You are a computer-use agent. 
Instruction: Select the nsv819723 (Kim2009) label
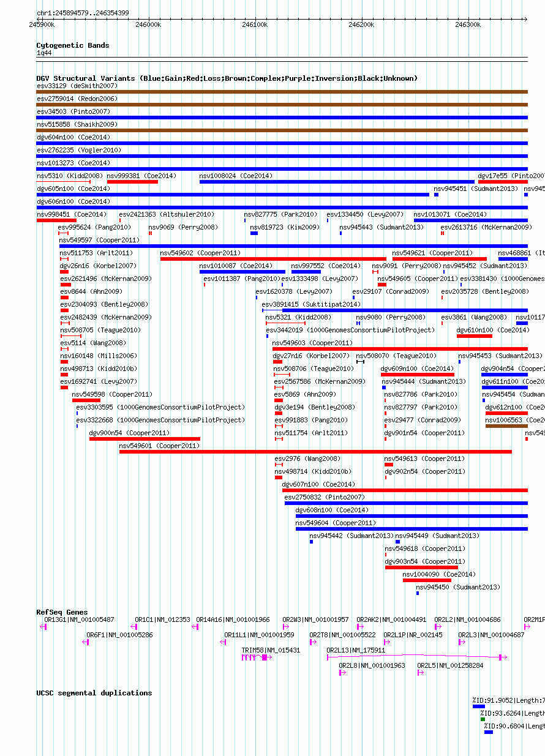284,227
